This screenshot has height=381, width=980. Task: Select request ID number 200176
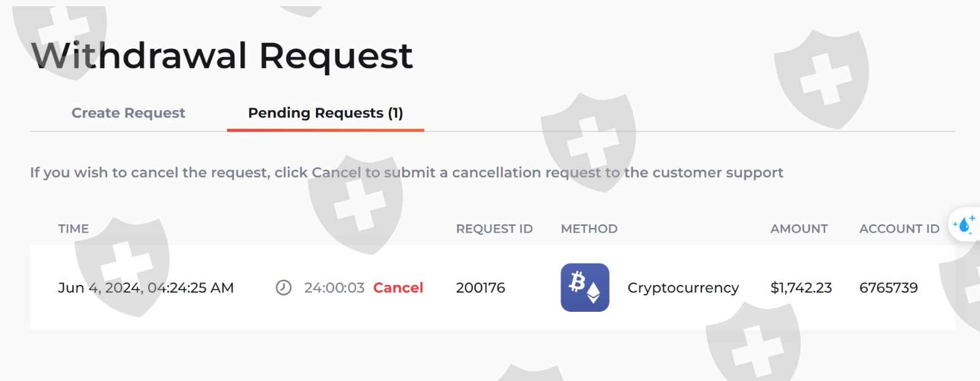coord(480,288)
